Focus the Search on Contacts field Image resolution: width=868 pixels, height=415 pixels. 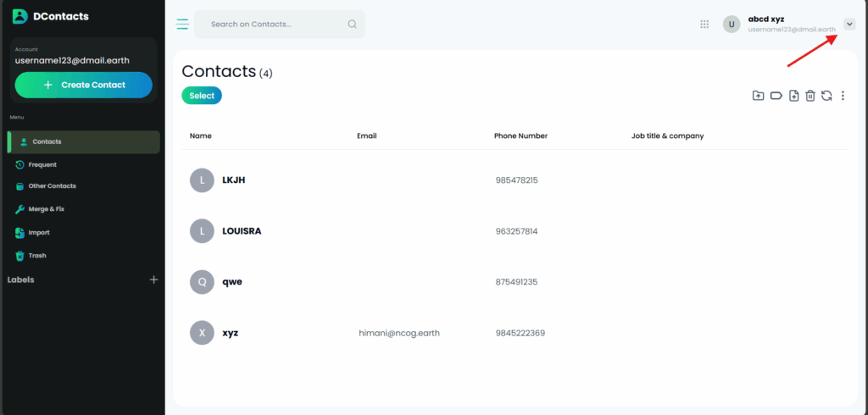[x=271, y=25]
